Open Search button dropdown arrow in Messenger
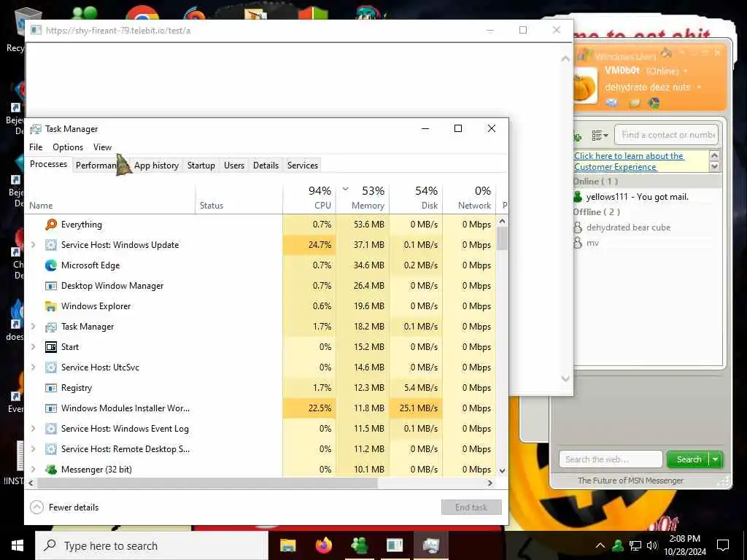This screenshot has height=560, width=747. click(x=716, y=459)
